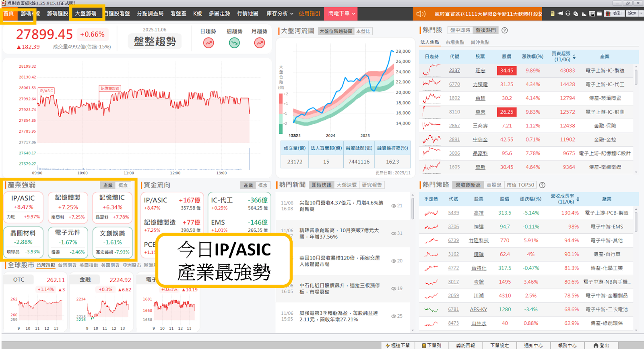Image resolution: width=644 pixels, height=349 pixels.
Task: Click the list layout icon in top toolbar
Action: tap(592, 14)
